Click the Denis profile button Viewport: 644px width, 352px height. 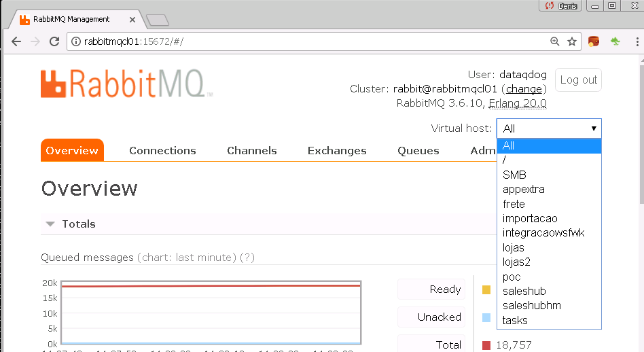560,5
